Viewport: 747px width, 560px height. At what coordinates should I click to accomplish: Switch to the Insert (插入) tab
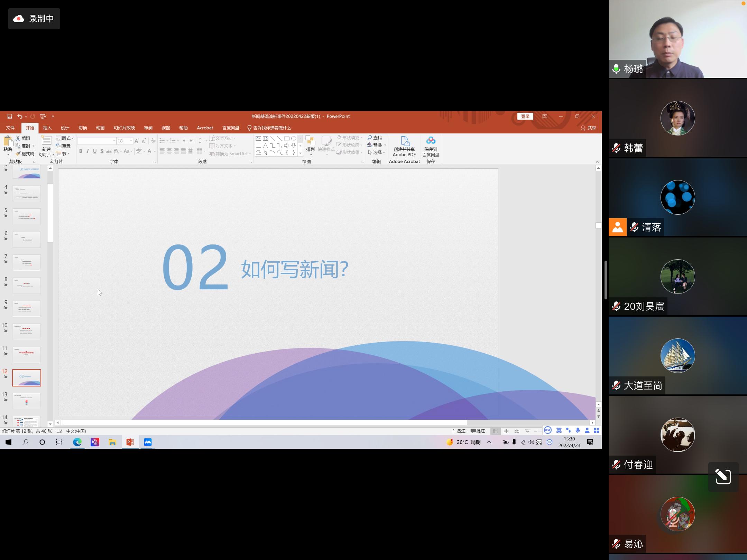tap(47, 128)
